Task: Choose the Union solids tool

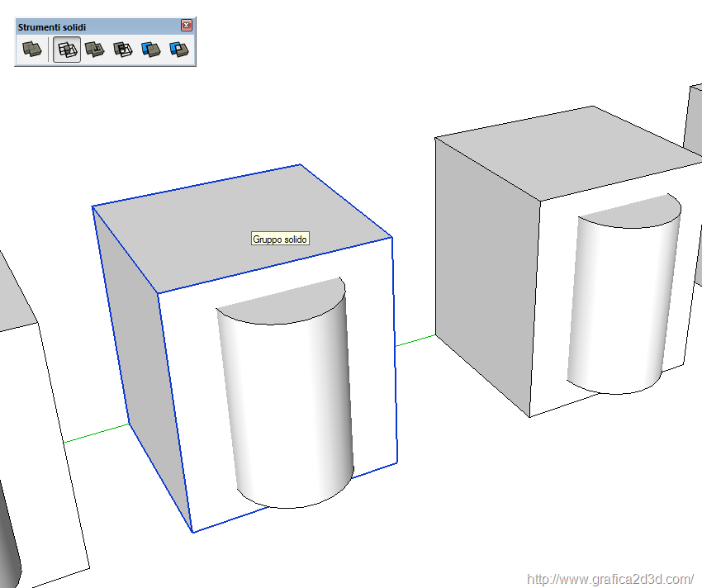Action: pos(94,50)
